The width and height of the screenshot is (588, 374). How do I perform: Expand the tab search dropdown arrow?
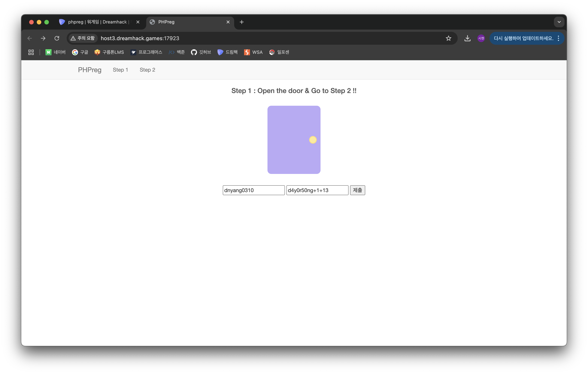click(x=559, y=22)
